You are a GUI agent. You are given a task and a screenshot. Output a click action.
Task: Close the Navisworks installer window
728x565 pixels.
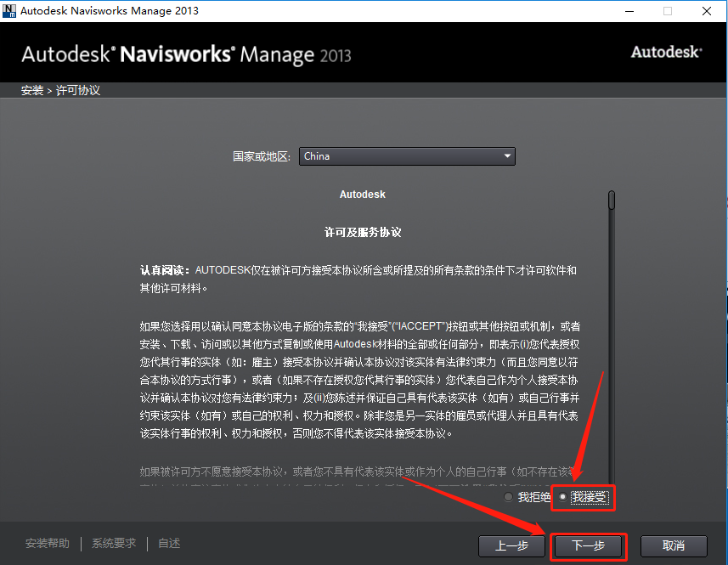[x=707, y=11]
